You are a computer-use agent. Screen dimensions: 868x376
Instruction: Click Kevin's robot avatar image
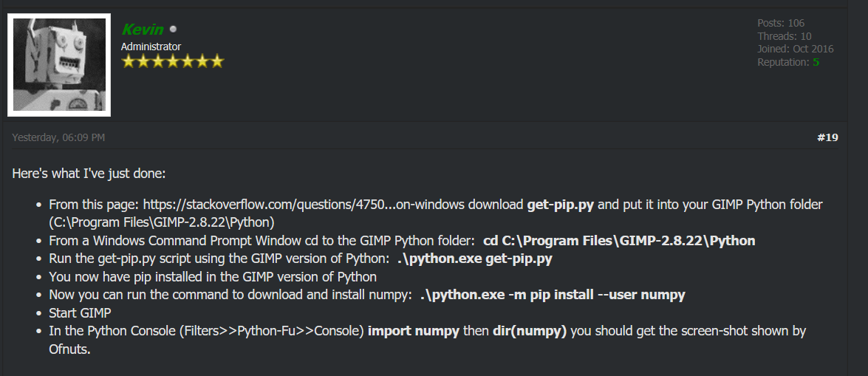coord(59,65)
